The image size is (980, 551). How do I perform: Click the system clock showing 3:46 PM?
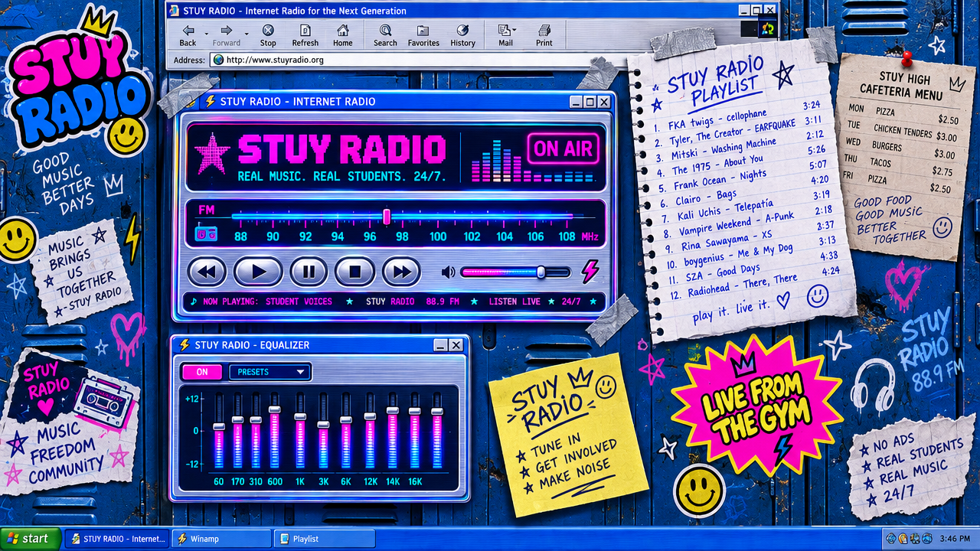pyautogui.click(x=955, y=539)
